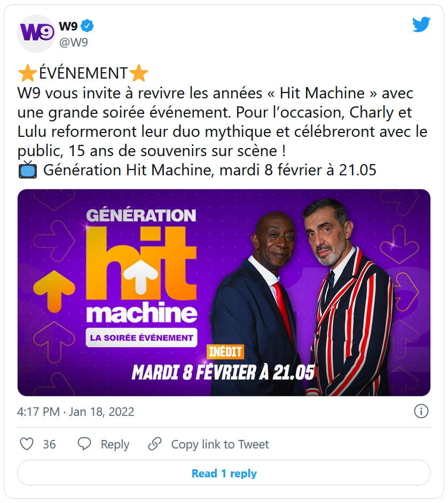This screenshot has height=503, width=448.
Task: Open the tweet timestamp Jan 18, 2022
Action: coord(76,412)
